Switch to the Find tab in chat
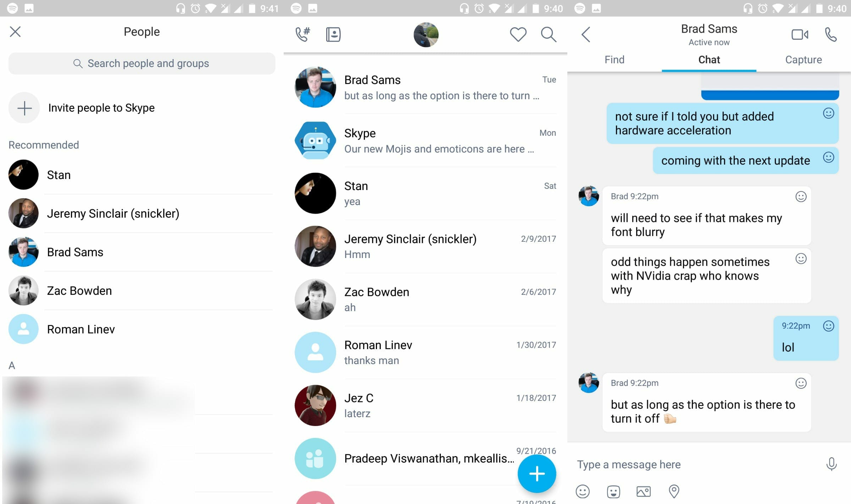 point(614,59)
